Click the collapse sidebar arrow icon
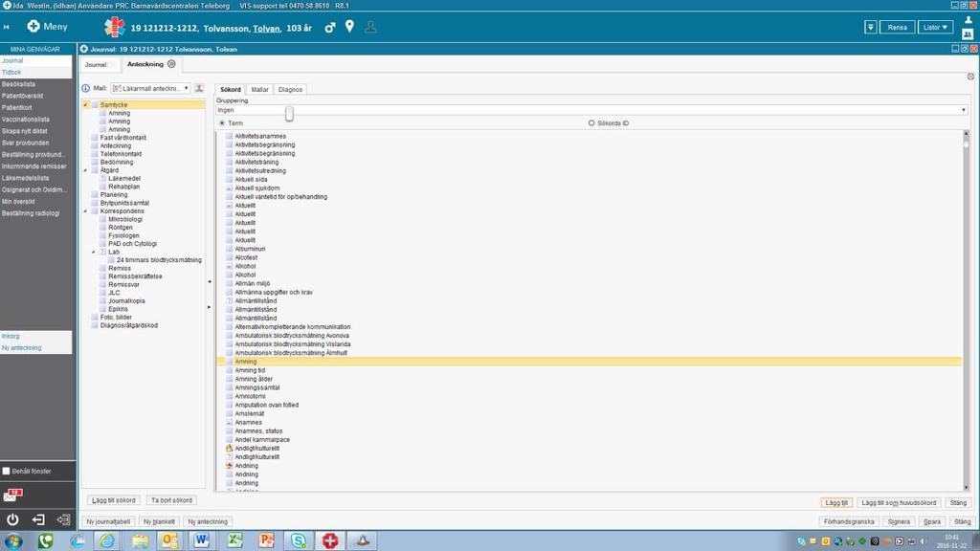 tap(7, 27)
